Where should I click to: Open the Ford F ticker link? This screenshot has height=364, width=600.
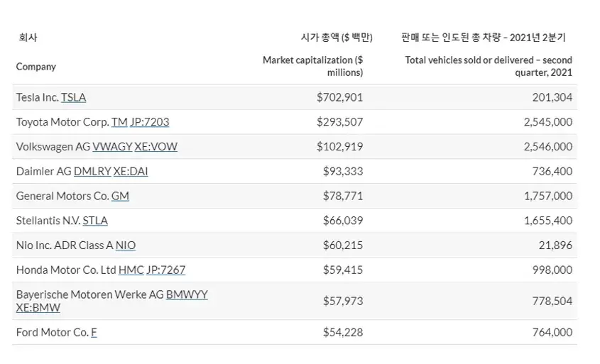coord(94,333)
